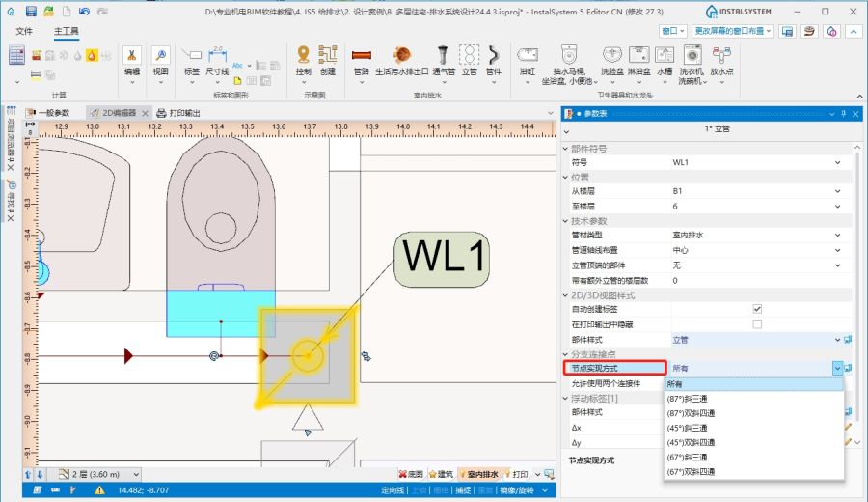868x502 pixels.
Task: Select the 淋浴盆 shower tray fixture
Action: click(x=639, y=58)
